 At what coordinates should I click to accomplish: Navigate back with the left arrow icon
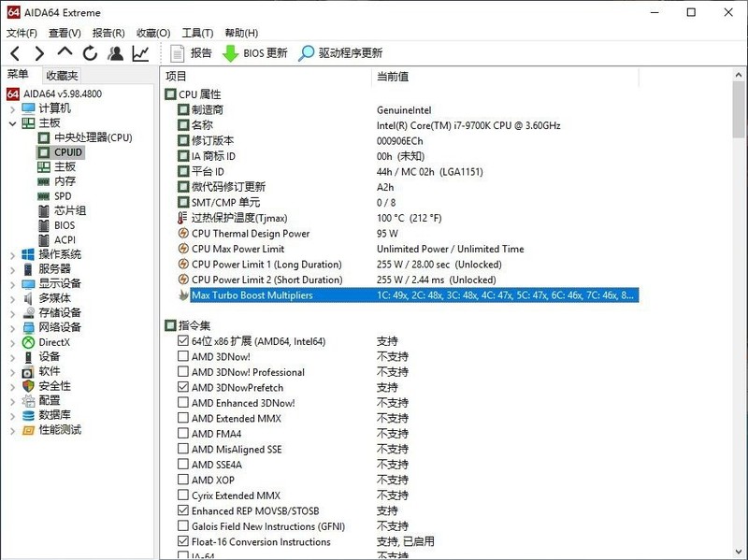pyautogui.click(x=13, y=53)
